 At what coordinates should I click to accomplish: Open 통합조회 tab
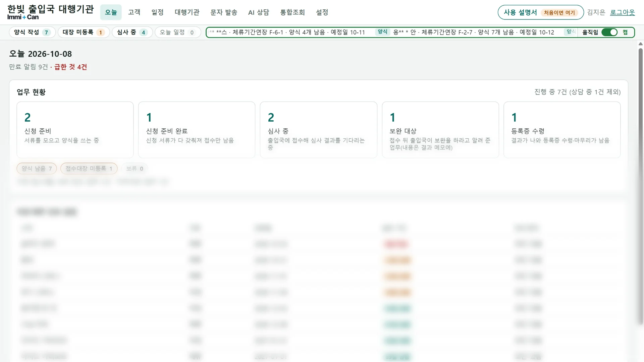click(x=292, y=12)
